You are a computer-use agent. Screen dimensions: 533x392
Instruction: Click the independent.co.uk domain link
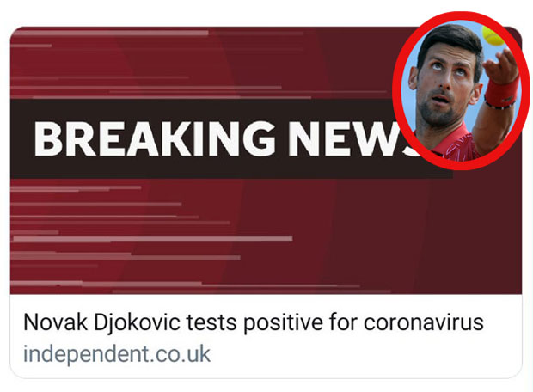117,354
